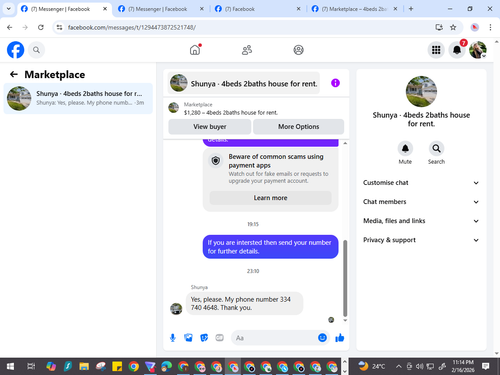Viewport: 500px width, 375px height.
Task: Open the Menu grid icon
Action: (x=436, y=50)
